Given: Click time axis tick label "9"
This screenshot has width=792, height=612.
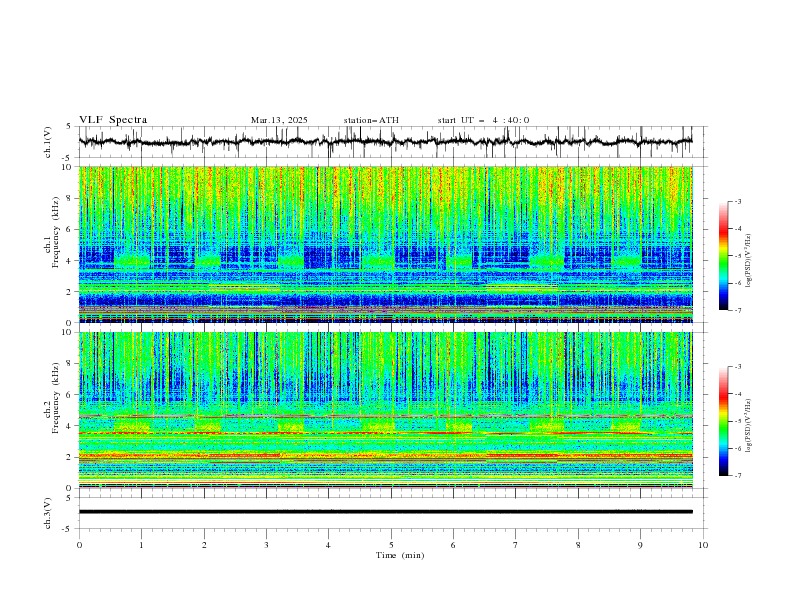Looking at the screenshot, I should point(640,545).
